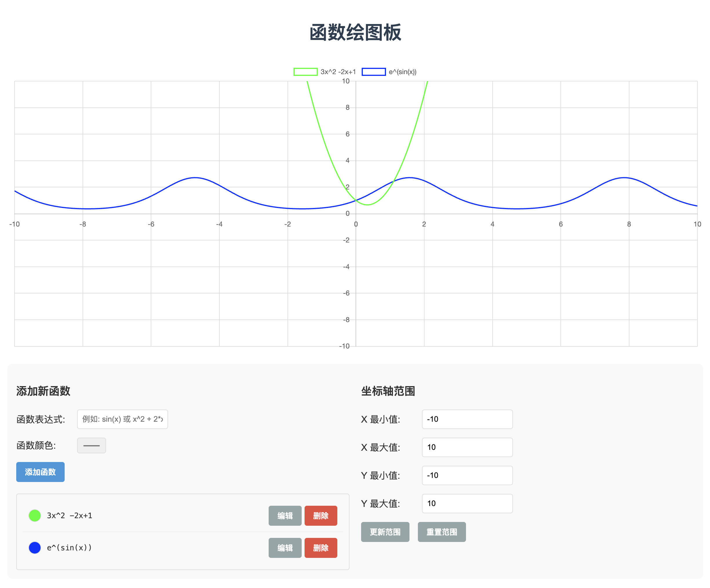This screenshot has height=588, width=710.
Task: Click the 坐标轴范围 heading
Action: coord(388,391)
